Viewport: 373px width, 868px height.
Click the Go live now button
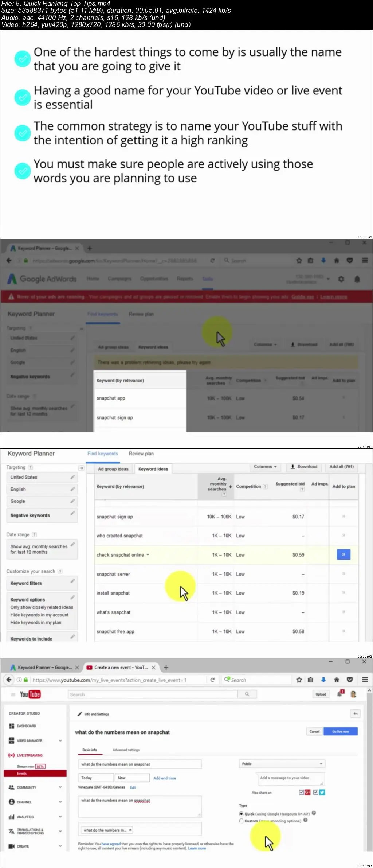point(341,731)
